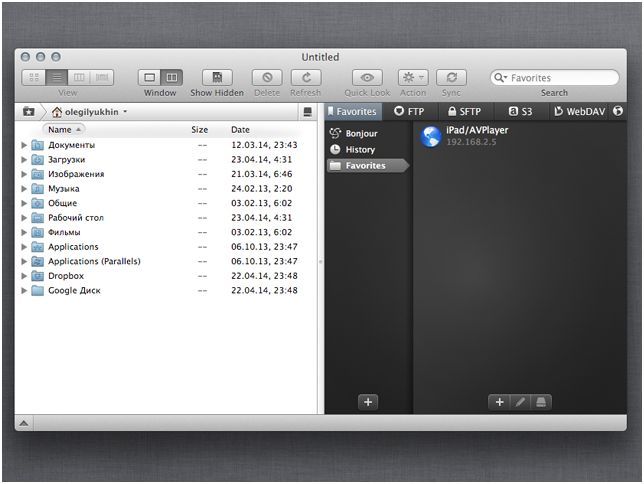
Task: Switch to the SFTP tab
Action: (464, 112)
